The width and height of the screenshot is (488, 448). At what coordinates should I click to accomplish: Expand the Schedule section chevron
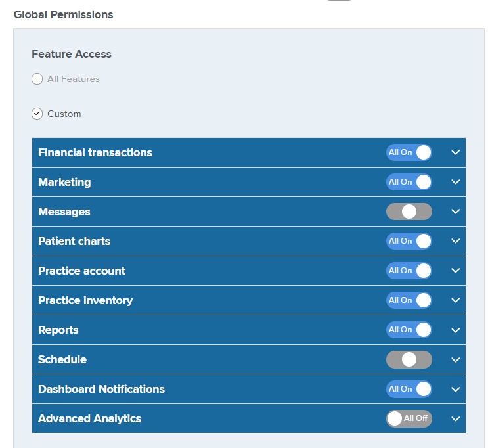(x=456, y=359)
